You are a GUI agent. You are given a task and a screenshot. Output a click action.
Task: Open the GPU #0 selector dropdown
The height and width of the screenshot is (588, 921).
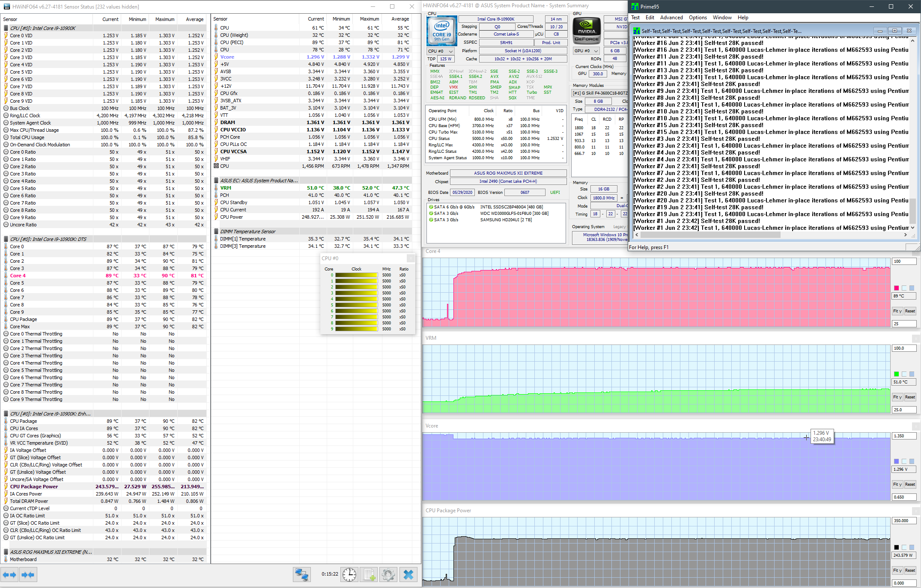point(586,50)
